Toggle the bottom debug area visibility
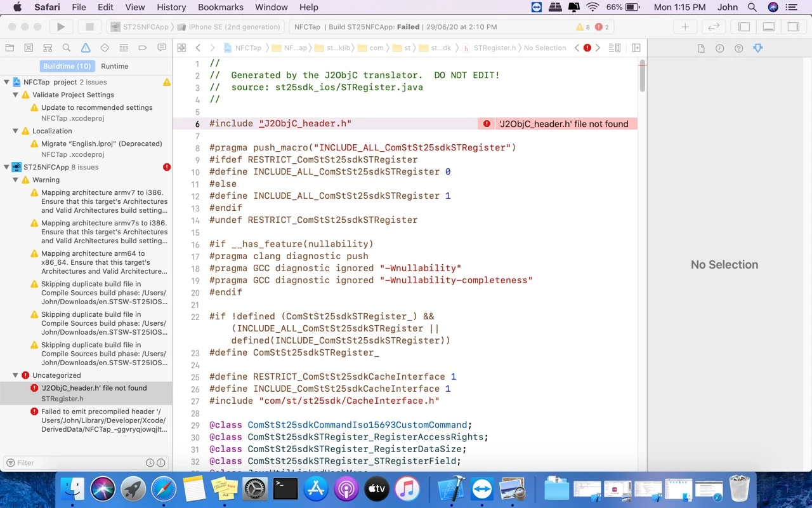Image resolution: width=812 pixels, height=508 pixels. click(768, 27)
